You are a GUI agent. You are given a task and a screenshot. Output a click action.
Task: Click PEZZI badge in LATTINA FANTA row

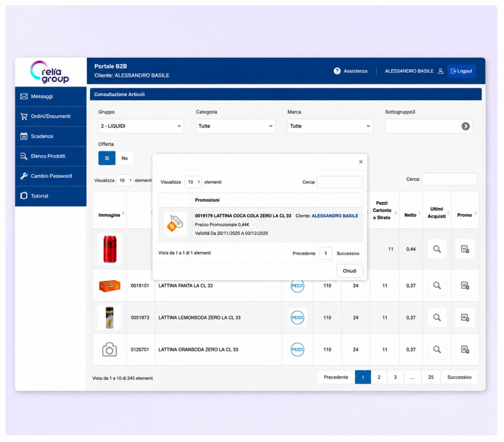(x=297, y=286)
